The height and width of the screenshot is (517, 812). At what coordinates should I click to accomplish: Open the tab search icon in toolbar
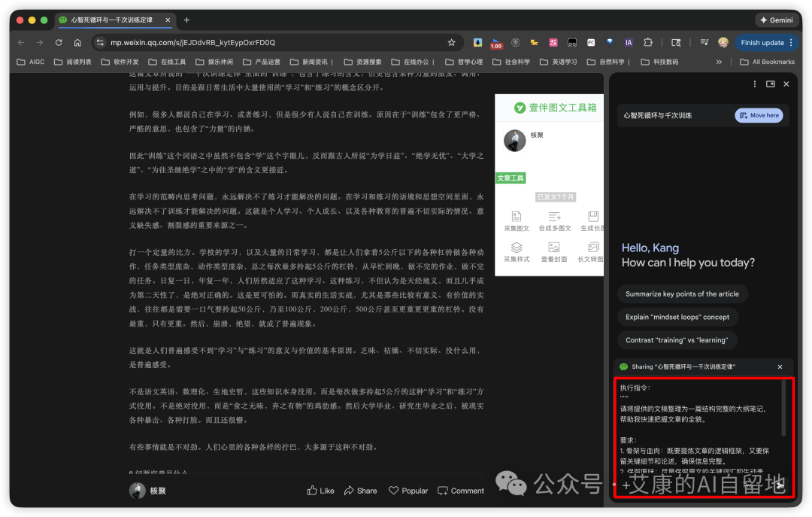click(x=676, y=43)
